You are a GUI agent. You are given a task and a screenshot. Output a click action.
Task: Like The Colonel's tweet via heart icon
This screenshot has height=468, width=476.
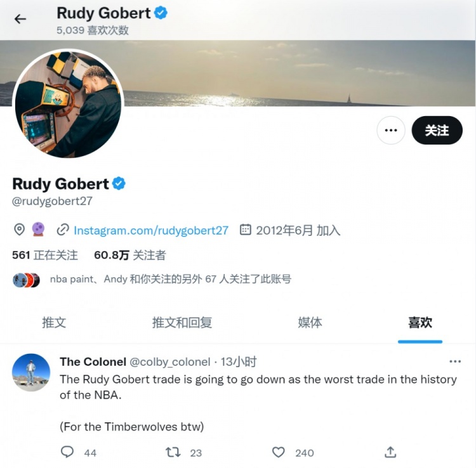tap(279, 452)
